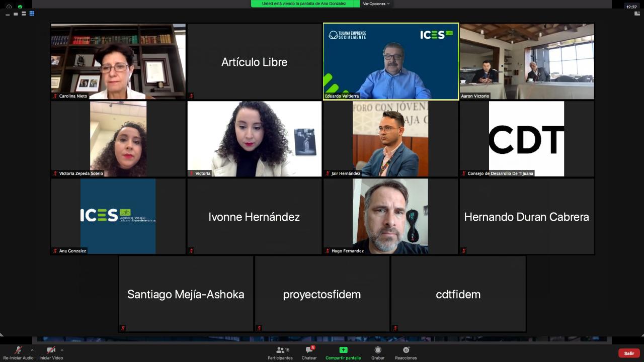The width and height of the screenshot is (644, 362).
Task: Start recording with the Grabar icon
Action: [378, 350]
